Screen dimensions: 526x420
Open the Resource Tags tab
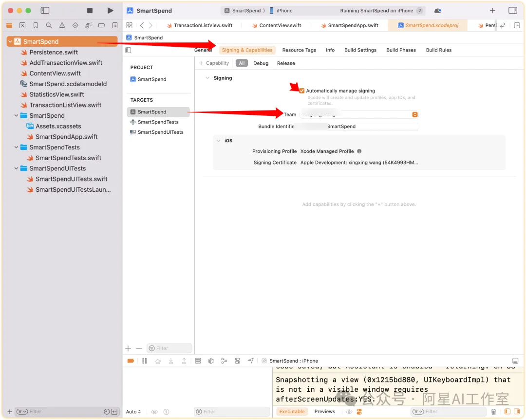(x=299, y=50)
